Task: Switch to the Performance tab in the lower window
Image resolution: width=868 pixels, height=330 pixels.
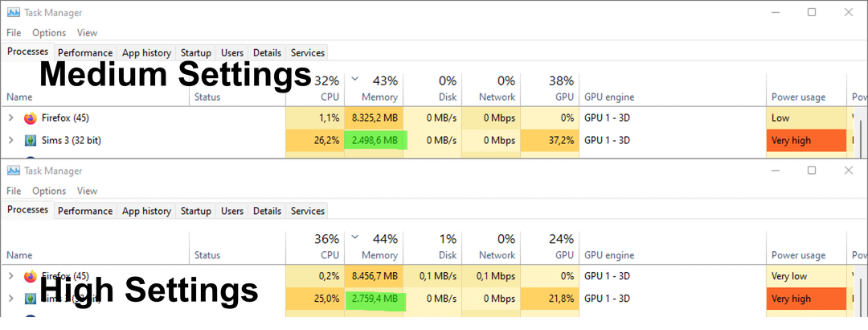Action: 84,211
